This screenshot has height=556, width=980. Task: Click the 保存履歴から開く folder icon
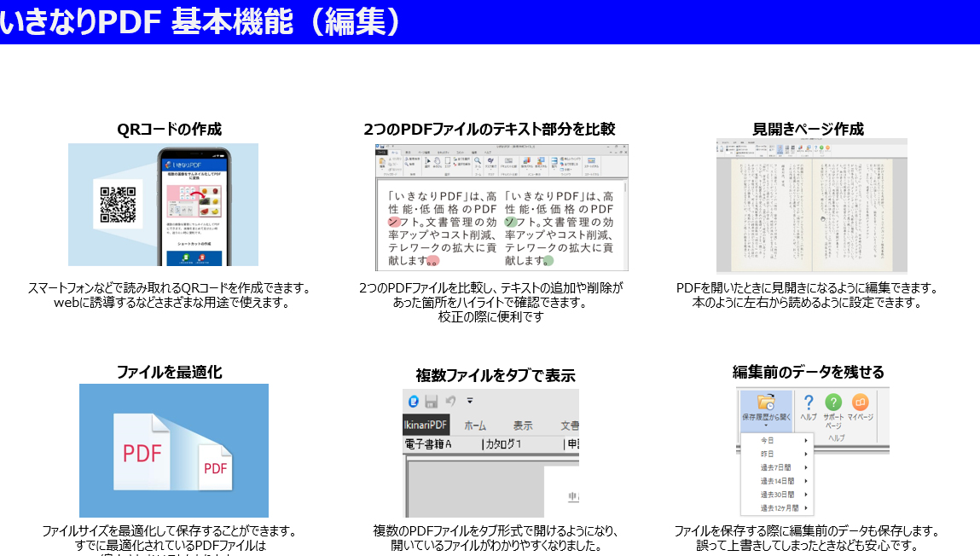[x=766, y=403]
